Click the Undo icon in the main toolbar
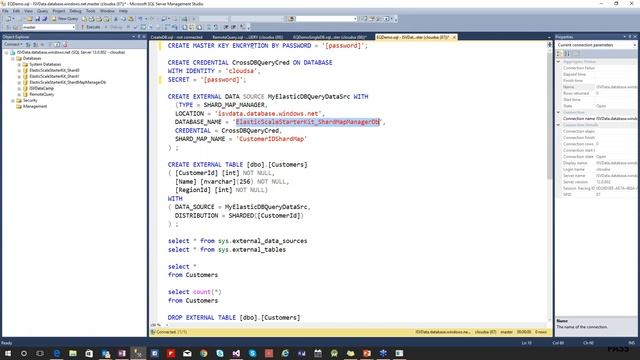The width and height of the screenshot is (640, 360). point(141,19)
